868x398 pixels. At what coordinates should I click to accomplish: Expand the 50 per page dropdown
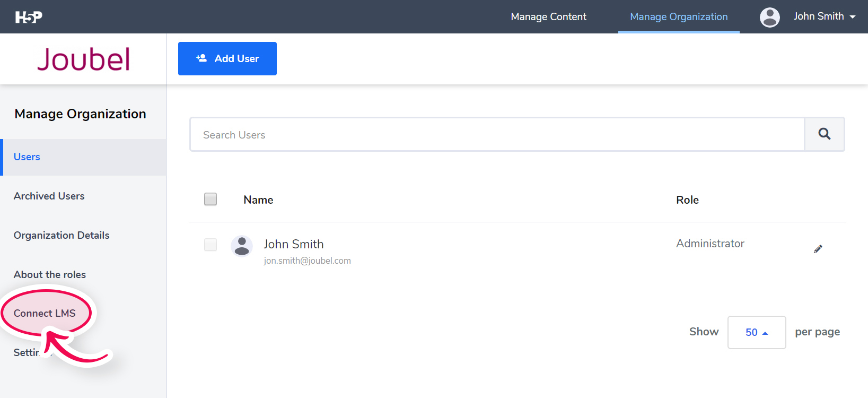point(756,332)
